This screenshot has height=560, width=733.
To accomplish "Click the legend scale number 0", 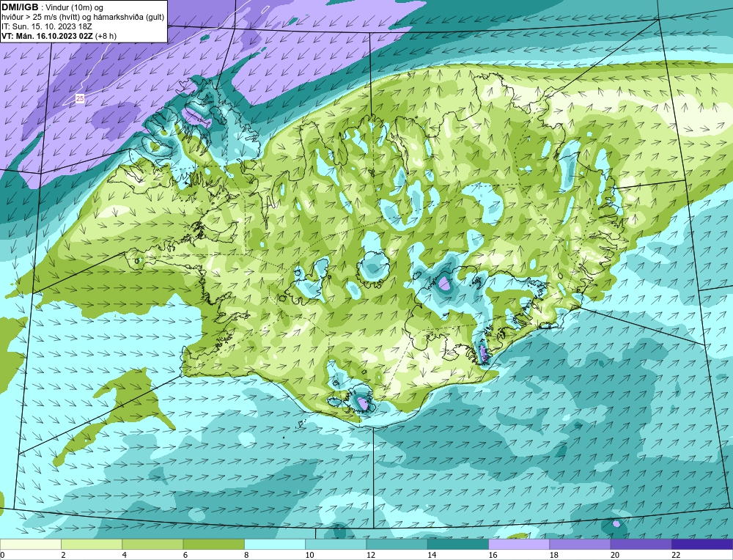I will [x=2, y=555].
